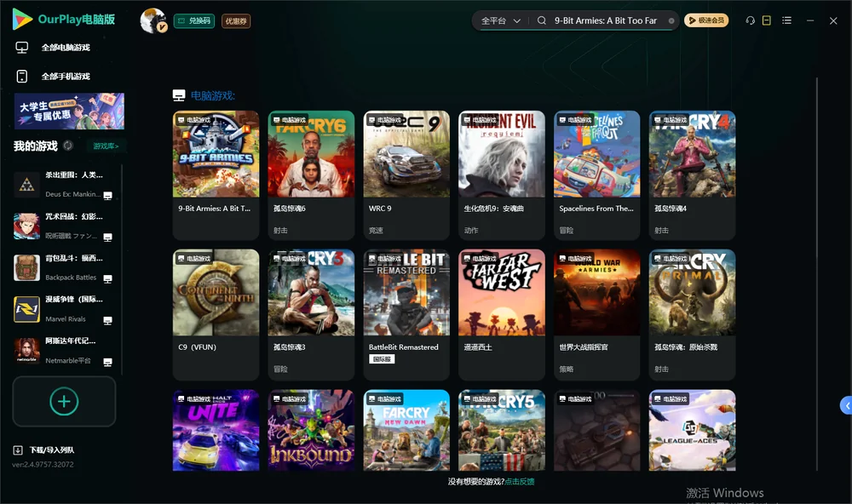
Task: Click the OurPlay logo icon
Action: click(22, 19)
